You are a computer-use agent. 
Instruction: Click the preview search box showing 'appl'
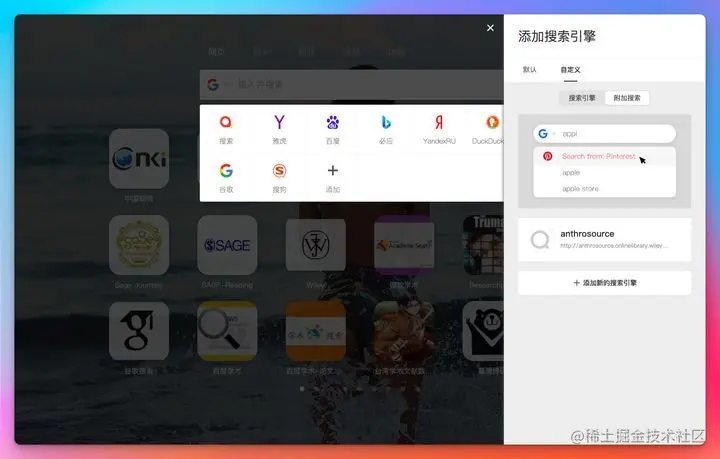coord(604,134)
